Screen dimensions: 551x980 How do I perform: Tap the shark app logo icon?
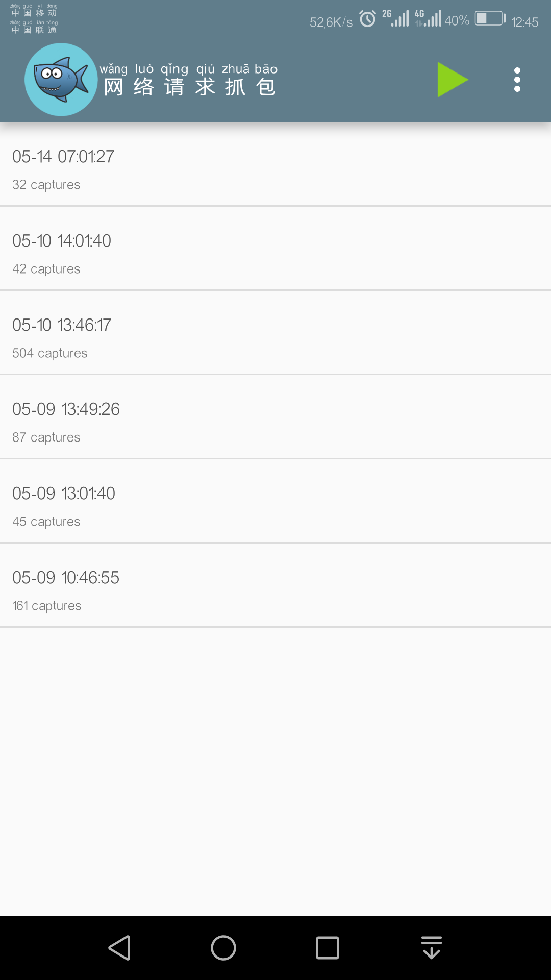[x=61, y=80]
